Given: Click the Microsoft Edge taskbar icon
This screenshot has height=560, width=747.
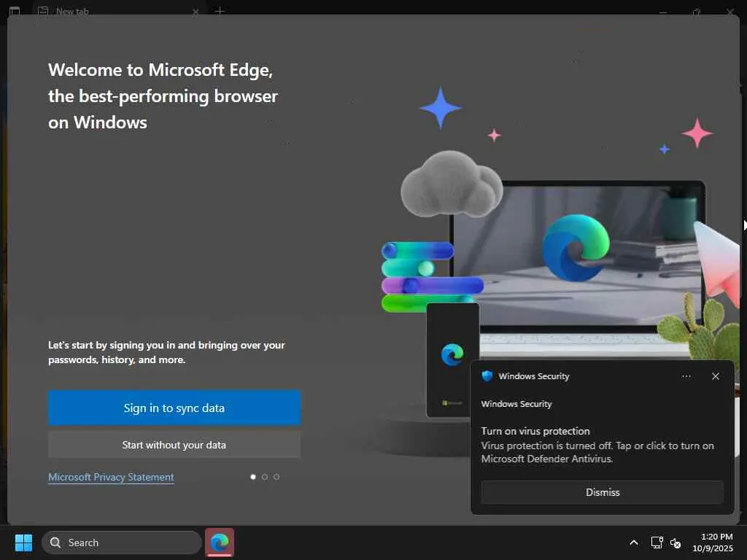Looking at the screenshot, I should pos(220,542).
